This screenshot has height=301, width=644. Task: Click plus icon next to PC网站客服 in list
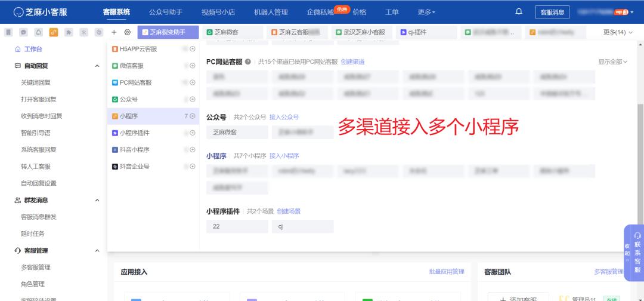pos(193,82)
